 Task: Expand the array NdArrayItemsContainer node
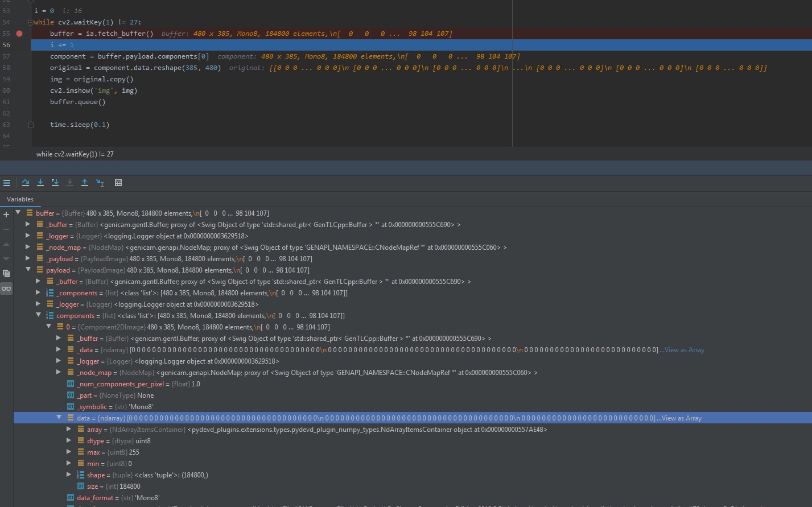(69, 429)
